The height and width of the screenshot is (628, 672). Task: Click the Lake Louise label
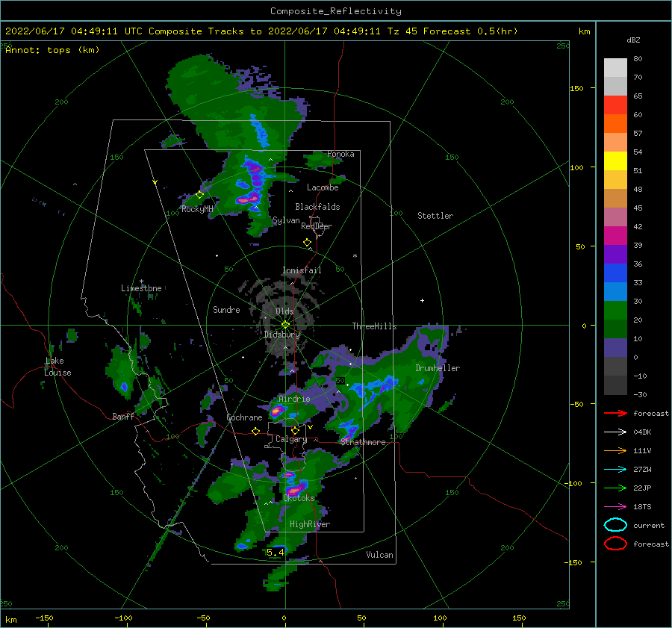tap(57, 367)
